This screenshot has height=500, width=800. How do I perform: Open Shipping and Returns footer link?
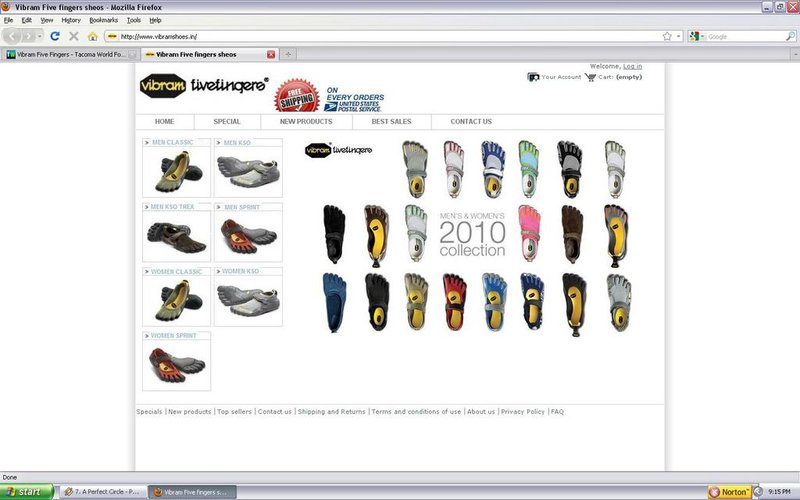pos(332,411)
